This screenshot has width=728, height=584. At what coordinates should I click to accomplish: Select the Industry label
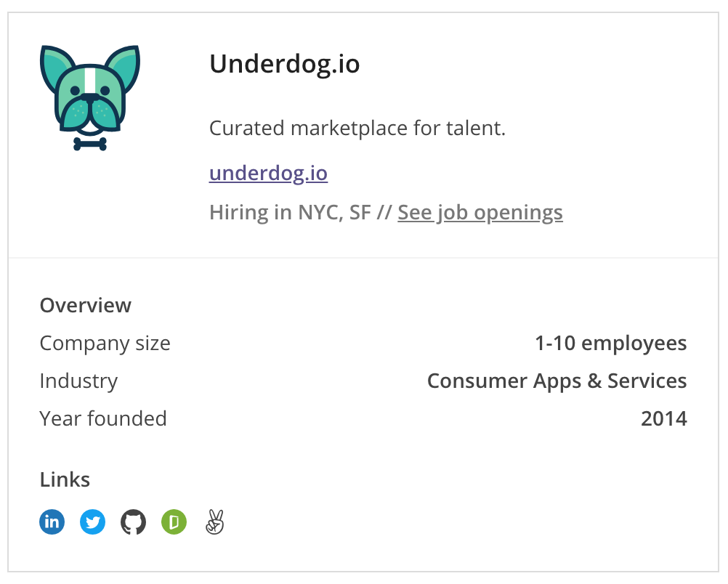click(78, 381)
